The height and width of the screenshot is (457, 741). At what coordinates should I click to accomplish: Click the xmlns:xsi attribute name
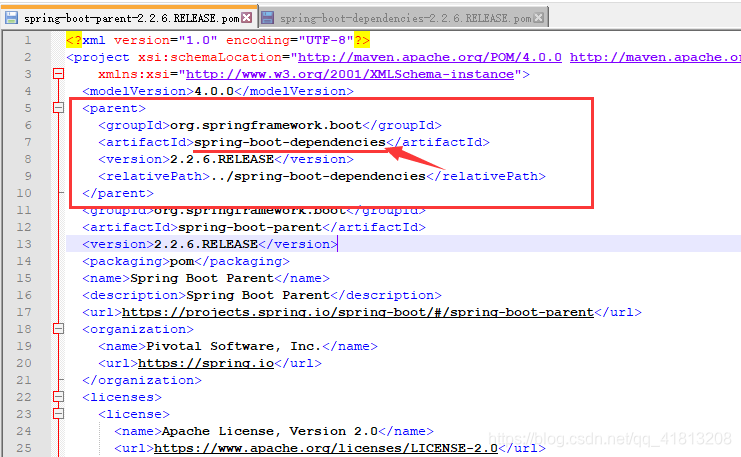134,74
